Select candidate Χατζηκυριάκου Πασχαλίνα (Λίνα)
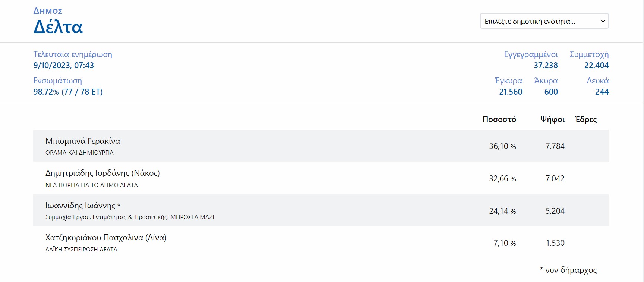This screenshot has height=282, width=644. pyautogui.click(x=106, y=238)
